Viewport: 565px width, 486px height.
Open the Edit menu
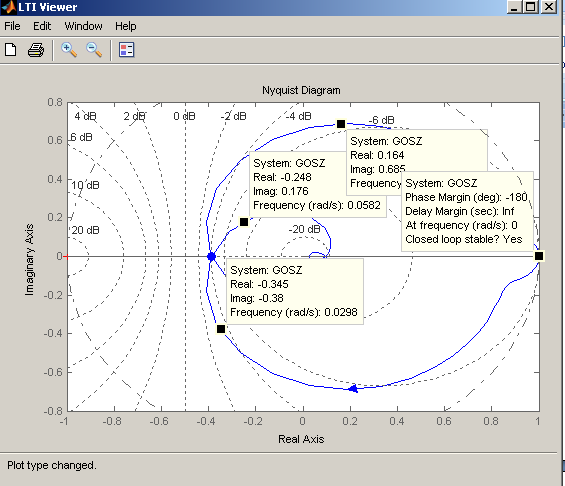[42, 26]
